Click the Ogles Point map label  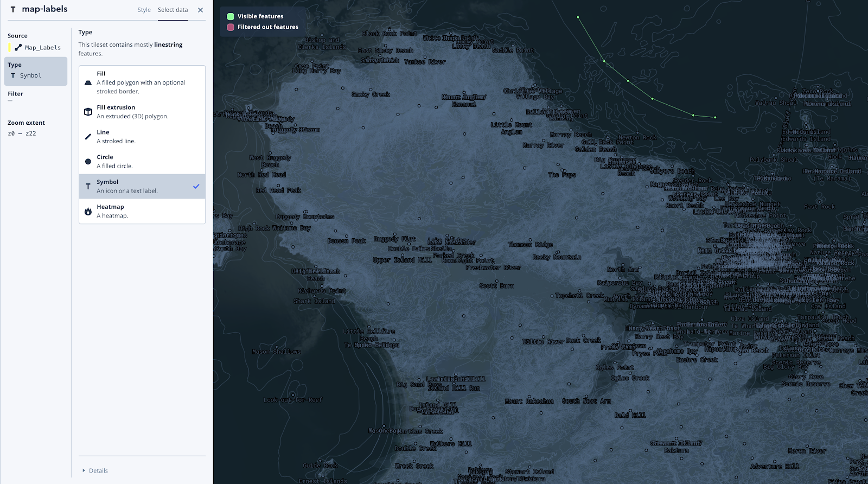click(x=615, y=368)
